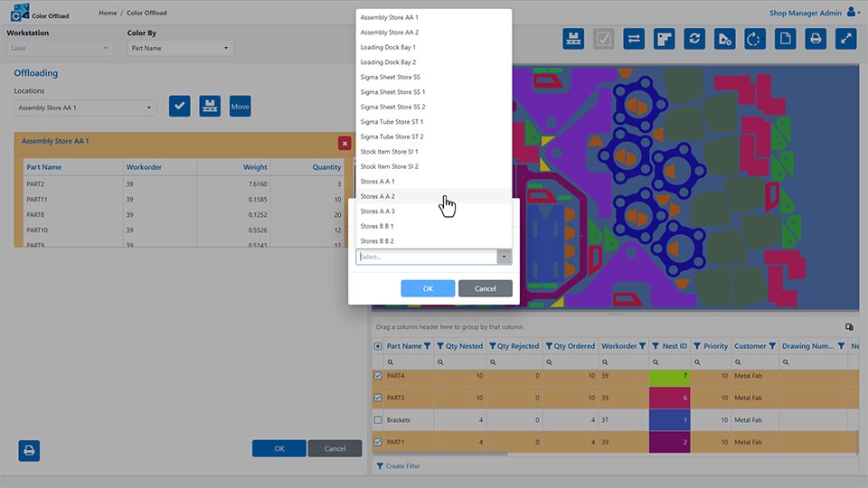
Task: Select Stores A A 2 from list
Action: coord(378,196)
